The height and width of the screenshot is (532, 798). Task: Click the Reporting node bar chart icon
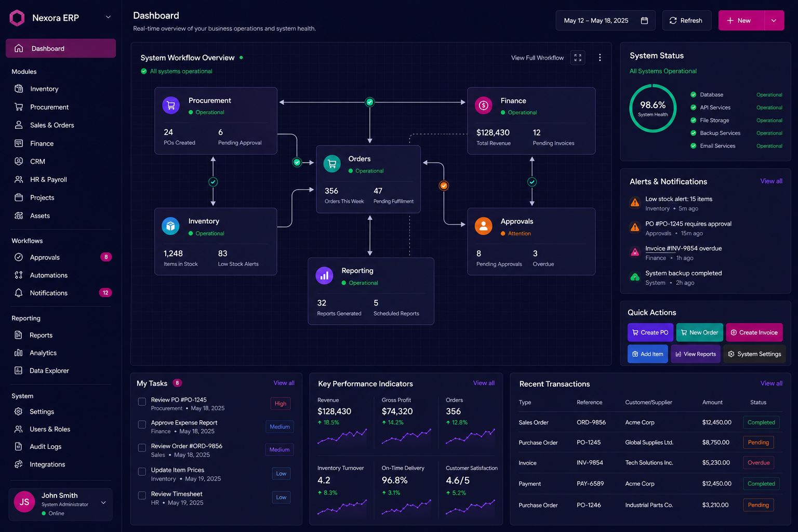point(325,276)
